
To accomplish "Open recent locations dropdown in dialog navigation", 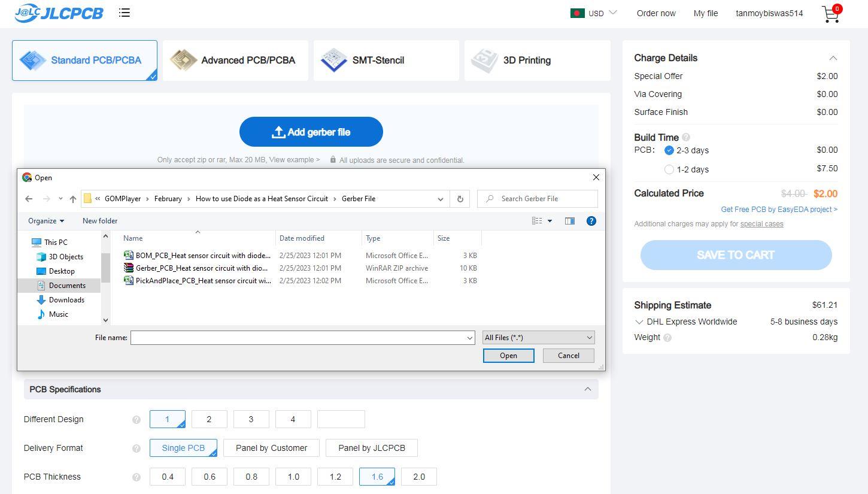I will click(60, 199).
